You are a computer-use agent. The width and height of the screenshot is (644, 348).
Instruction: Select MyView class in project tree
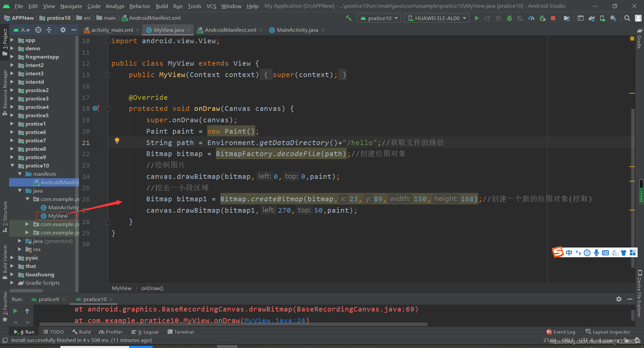coord(58,216)
